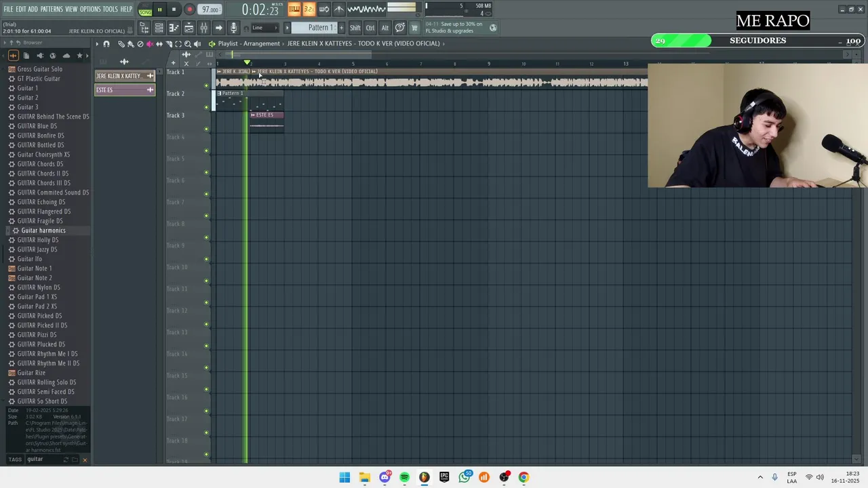Viewport: 868px width, 488px height.
Task: Mute Track 1 with its green dot
Action: click(206, 85)
